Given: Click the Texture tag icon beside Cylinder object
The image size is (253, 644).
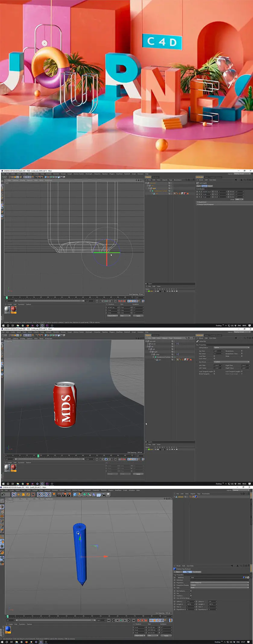Looking at the screenshot, I should pos(195,497).
